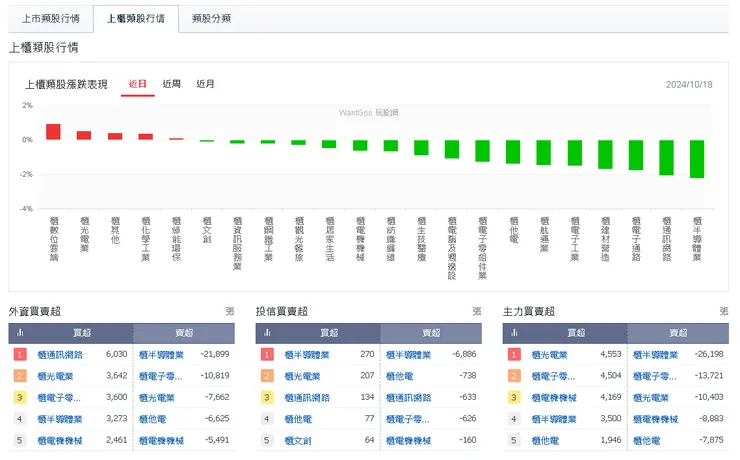Click the green 櫃電子工業 bar in chart

tap(574, 153)
